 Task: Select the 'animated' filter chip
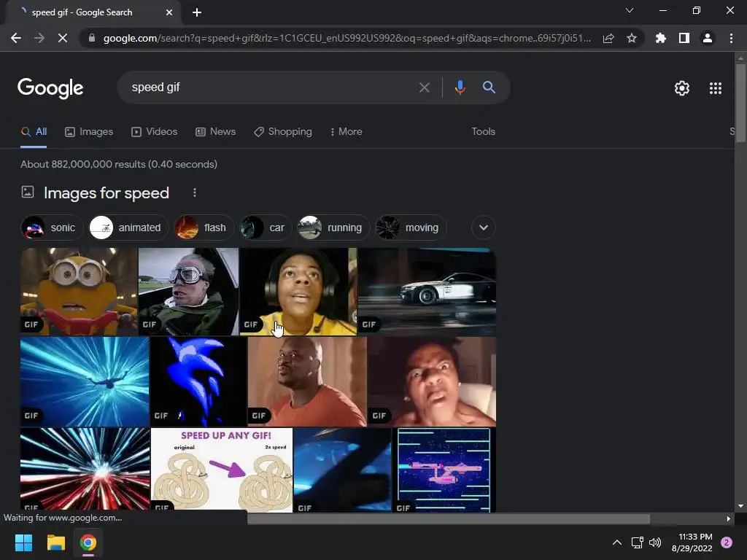coord(128,227)
